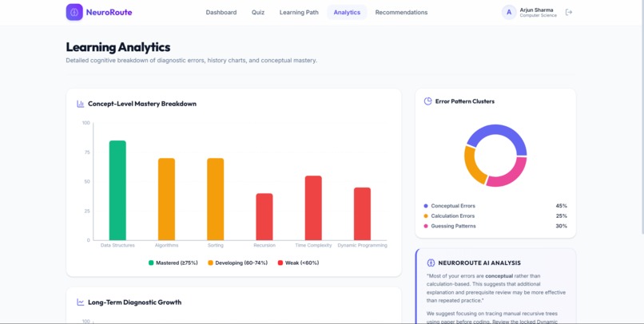The image size is (644, 324).
Task: Click the Arjun Sharma user name
Action: coord(536,10)
